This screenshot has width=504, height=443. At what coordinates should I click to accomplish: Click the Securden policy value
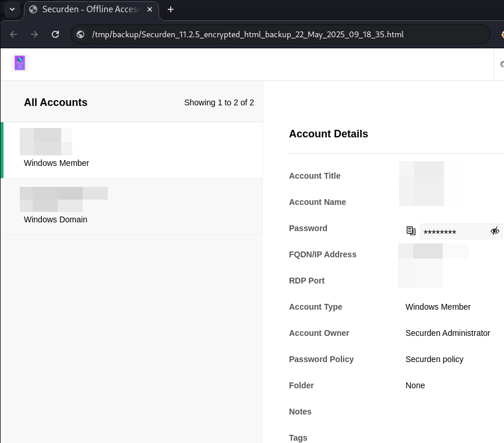(x=434, y=359)
